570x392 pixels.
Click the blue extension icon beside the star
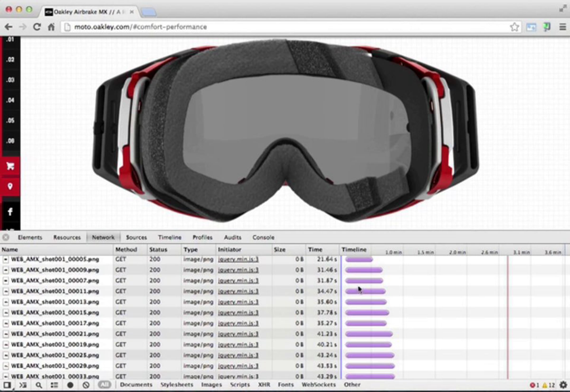pyautogui.click(x=531, y=27)
